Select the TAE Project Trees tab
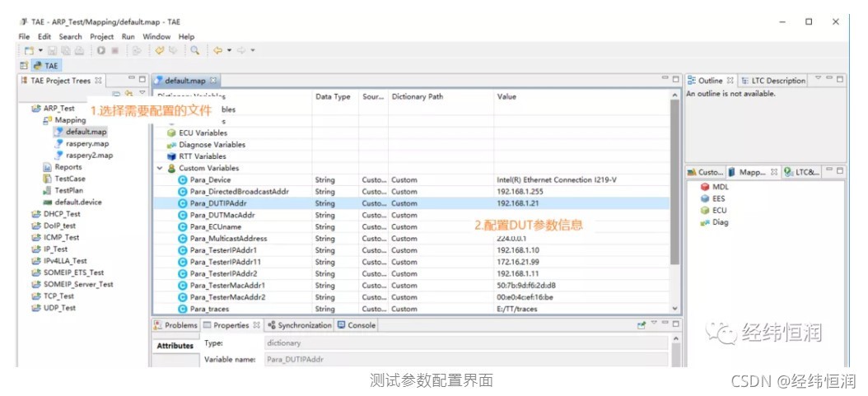This screenshot has height=396, width=868. pos(61,81)
